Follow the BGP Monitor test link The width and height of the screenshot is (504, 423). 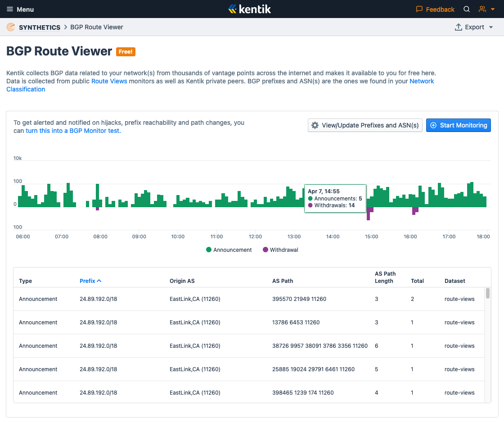(x=73, y=131)
